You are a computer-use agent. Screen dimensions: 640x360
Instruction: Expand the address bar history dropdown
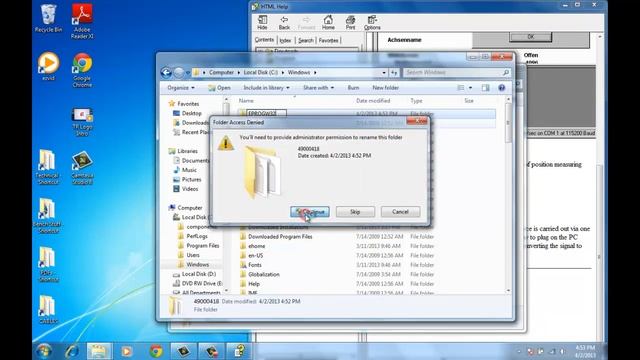pos(384,73)
